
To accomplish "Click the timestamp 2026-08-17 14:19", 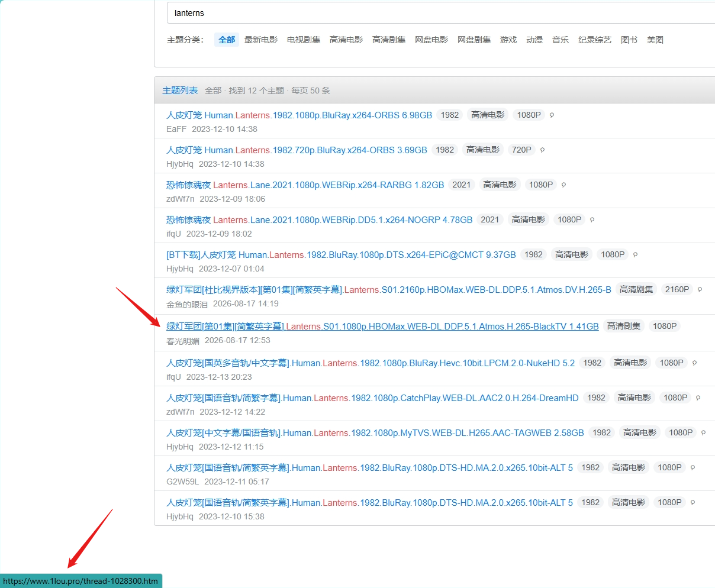I will pyautogui.click(x=246, y=303).
